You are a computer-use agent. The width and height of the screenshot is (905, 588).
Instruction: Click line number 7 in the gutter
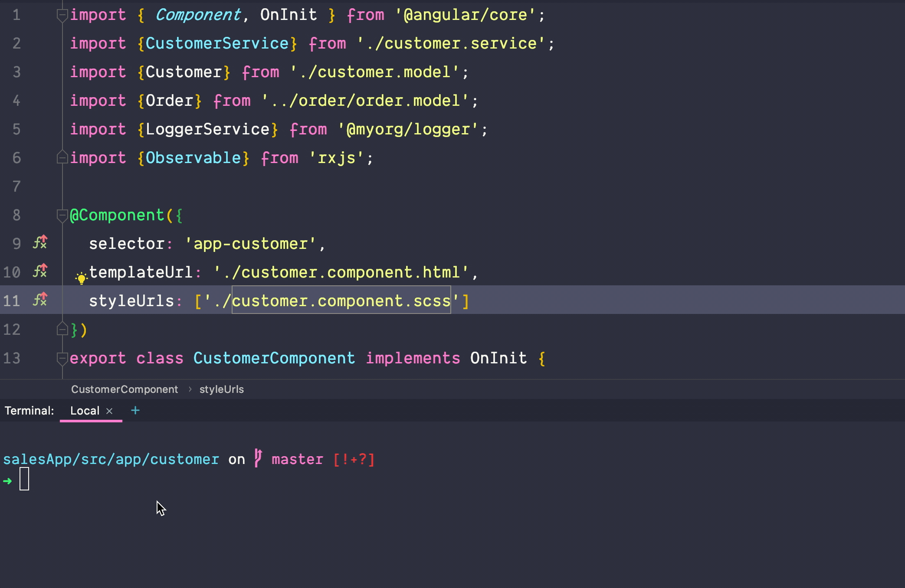tap(16, 186)
